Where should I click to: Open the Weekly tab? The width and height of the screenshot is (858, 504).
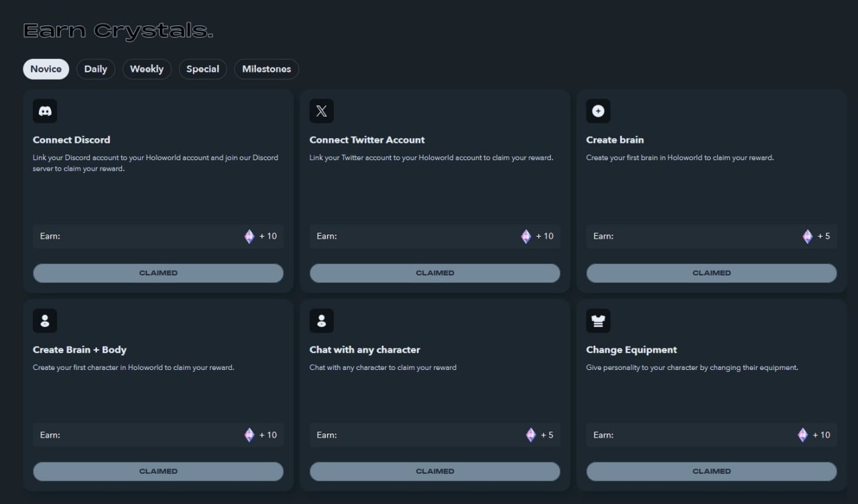(x=147, y=69)
